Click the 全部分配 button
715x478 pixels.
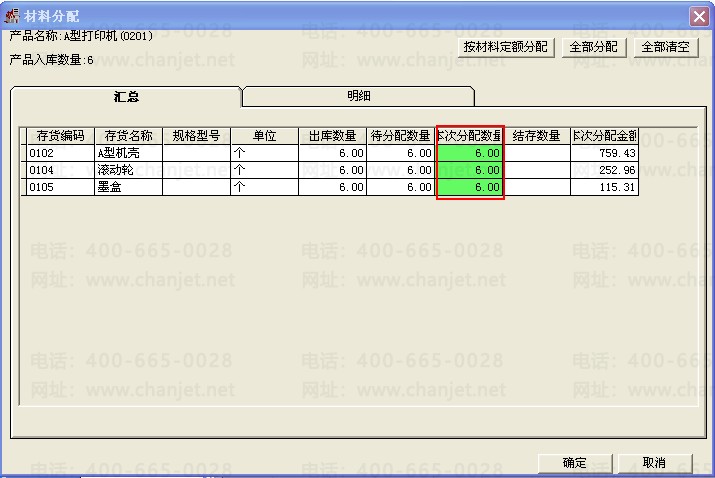point(593,47)
